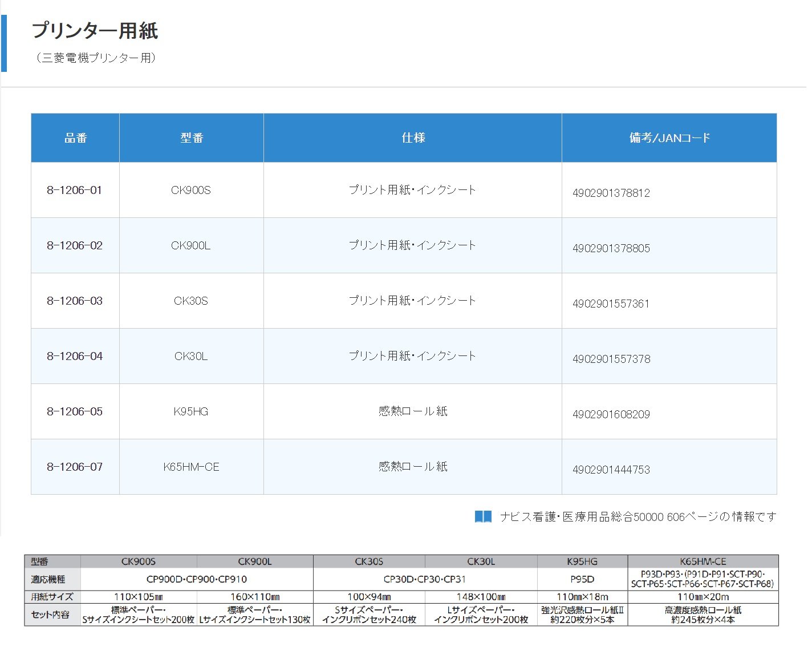
Task: Click the 備考/JANコード column header
Action: 669,138
